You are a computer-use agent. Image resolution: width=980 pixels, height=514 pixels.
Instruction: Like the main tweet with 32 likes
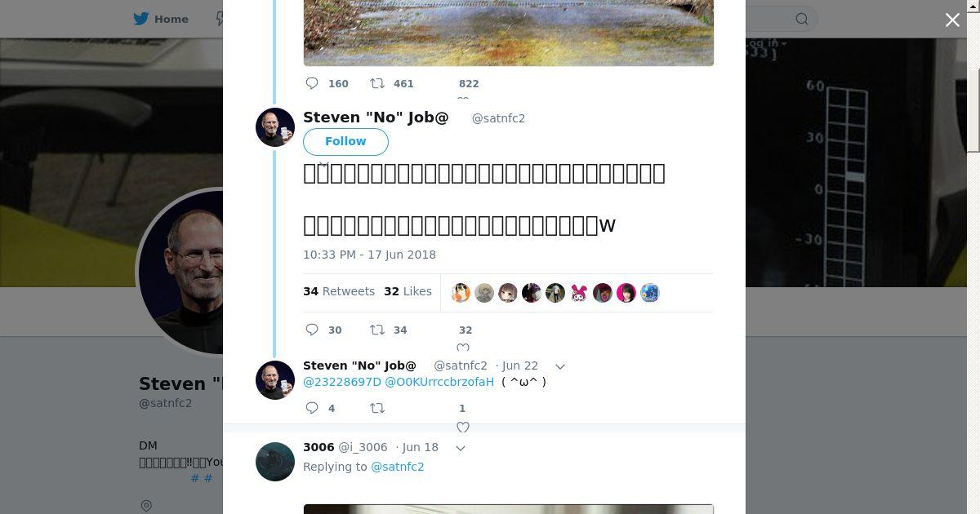(x=463, y=346)
